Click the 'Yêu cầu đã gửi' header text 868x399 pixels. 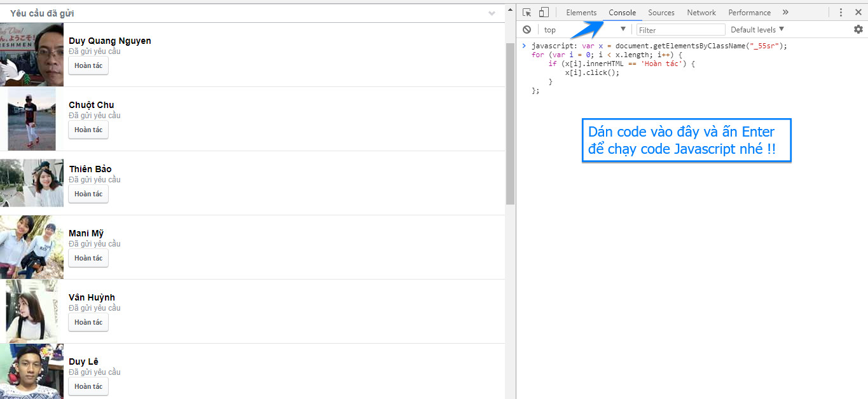point(42,13)
